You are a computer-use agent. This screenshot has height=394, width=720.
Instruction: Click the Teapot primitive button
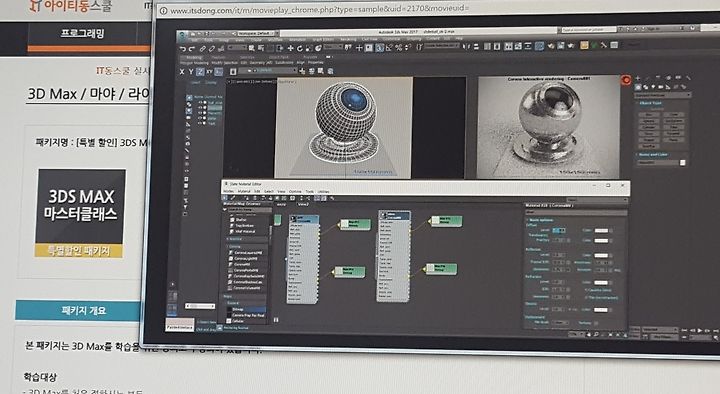coord(649,140)
